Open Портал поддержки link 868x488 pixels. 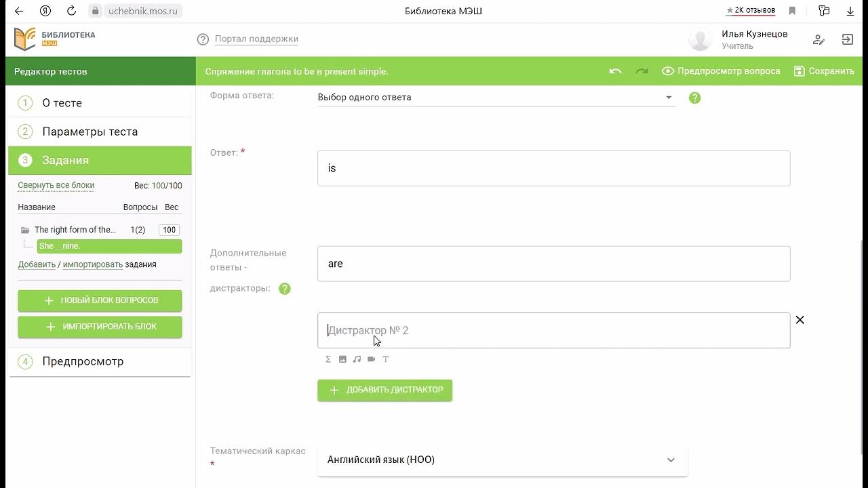[x=256, y=39]
